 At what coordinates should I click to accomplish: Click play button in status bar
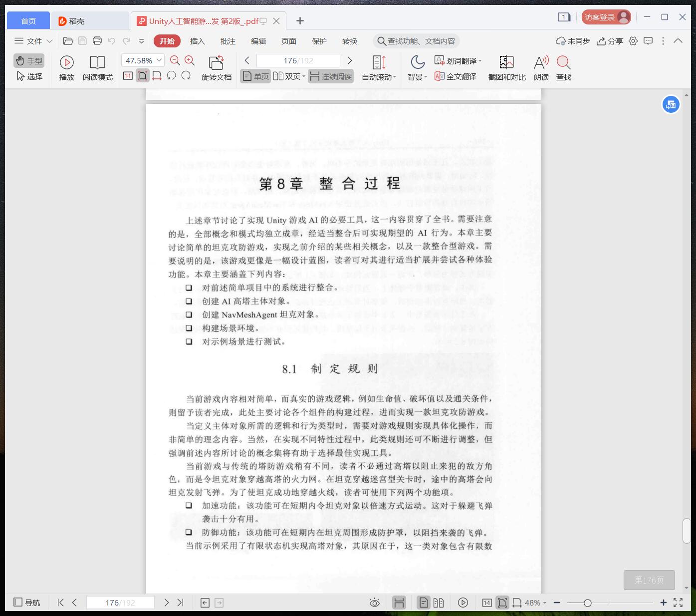463,603
